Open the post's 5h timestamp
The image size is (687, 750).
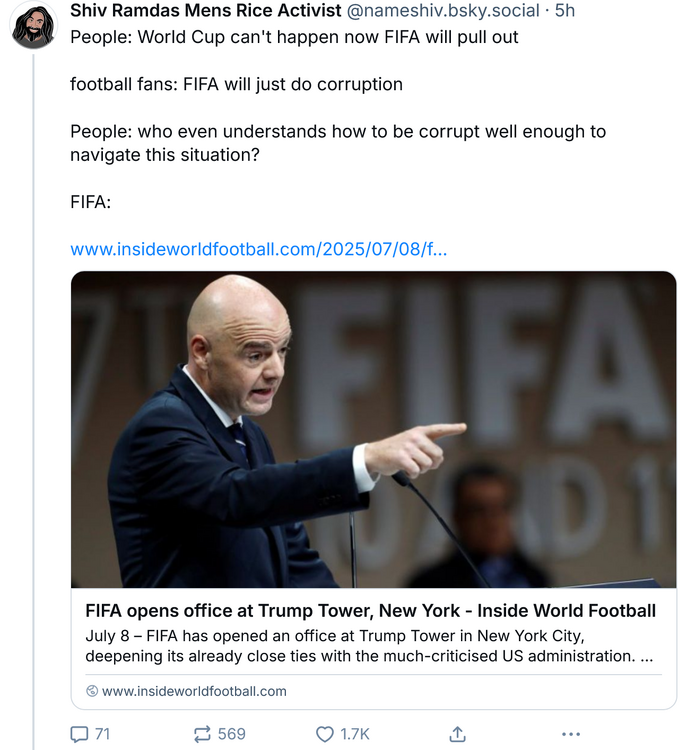click(565, 11)
